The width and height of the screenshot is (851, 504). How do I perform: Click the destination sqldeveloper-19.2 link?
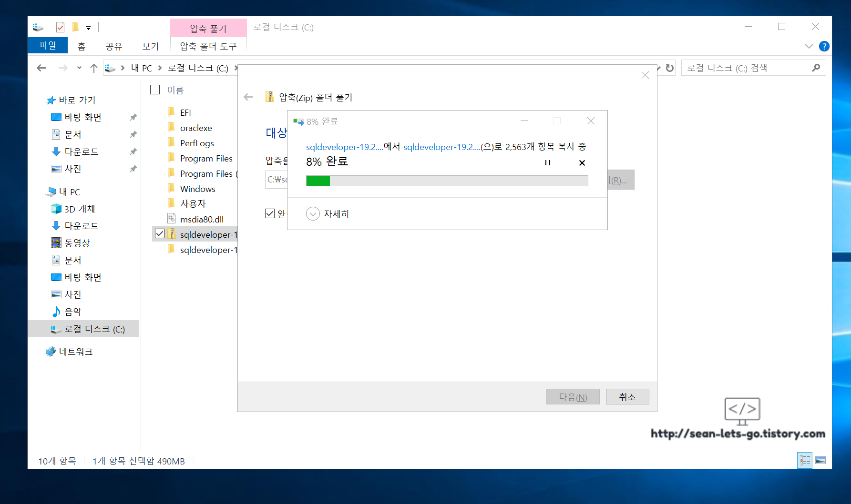[x=441, y=147]
